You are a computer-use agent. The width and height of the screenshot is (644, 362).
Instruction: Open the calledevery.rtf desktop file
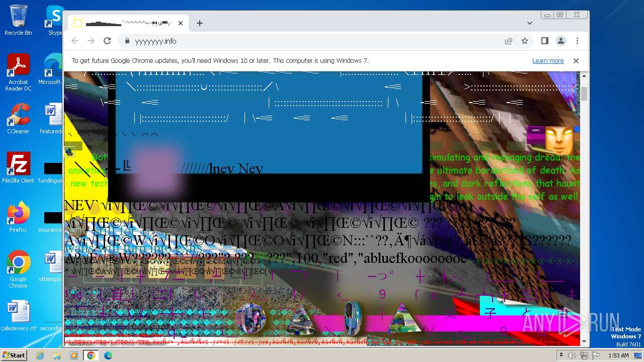18,316
